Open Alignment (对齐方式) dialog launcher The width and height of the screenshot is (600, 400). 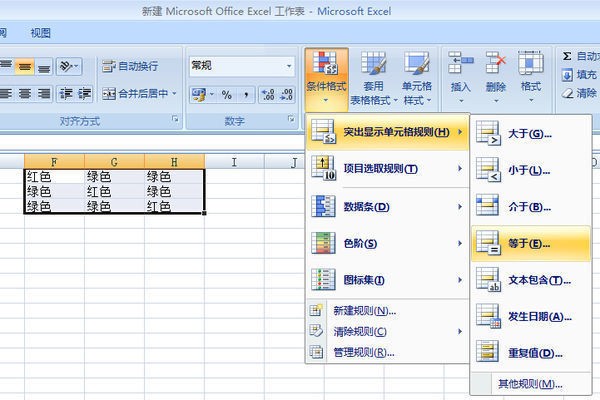[x=175, y=119]
